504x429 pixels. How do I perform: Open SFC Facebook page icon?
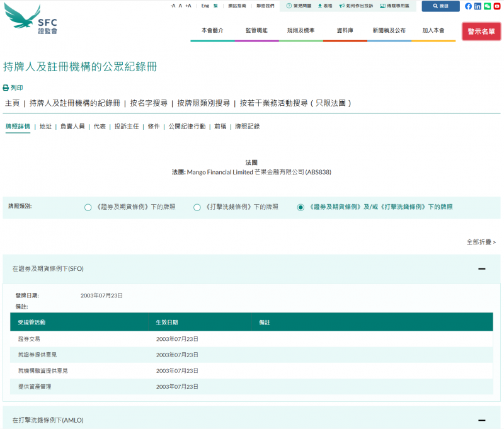[x=468, y=6]
